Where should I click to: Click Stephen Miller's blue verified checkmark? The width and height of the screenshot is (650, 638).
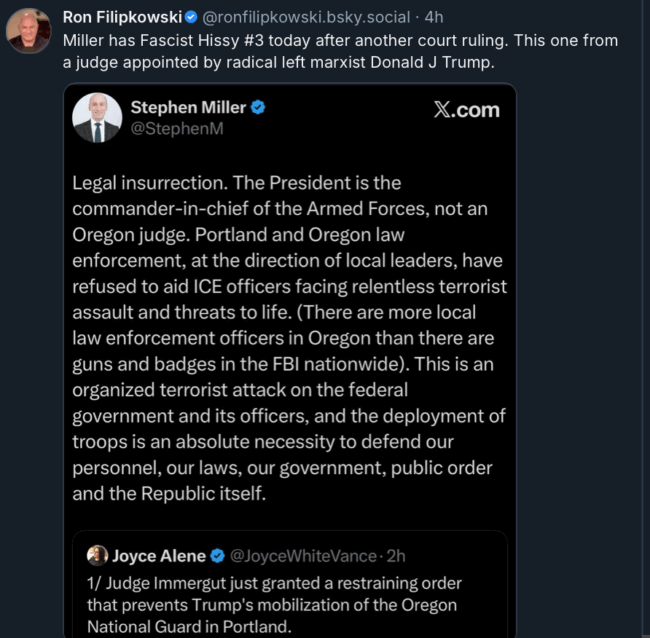pyautogui.click(x=258, y=108)
